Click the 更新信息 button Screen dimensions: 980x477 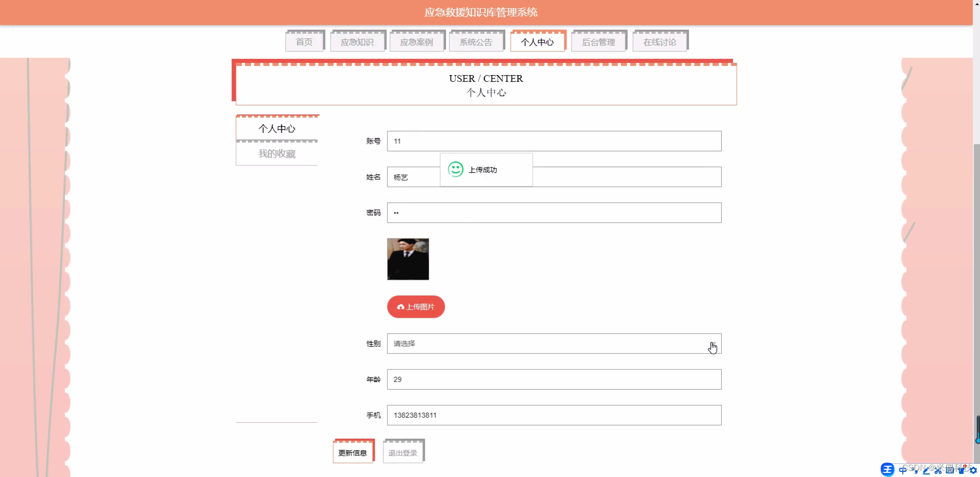click(x=353, y=452)
